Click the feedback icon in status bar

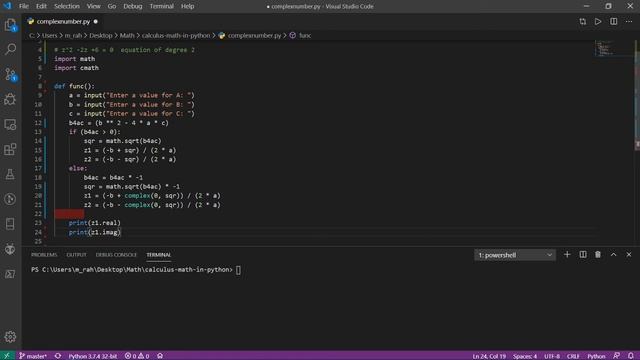tap(617, 356)
